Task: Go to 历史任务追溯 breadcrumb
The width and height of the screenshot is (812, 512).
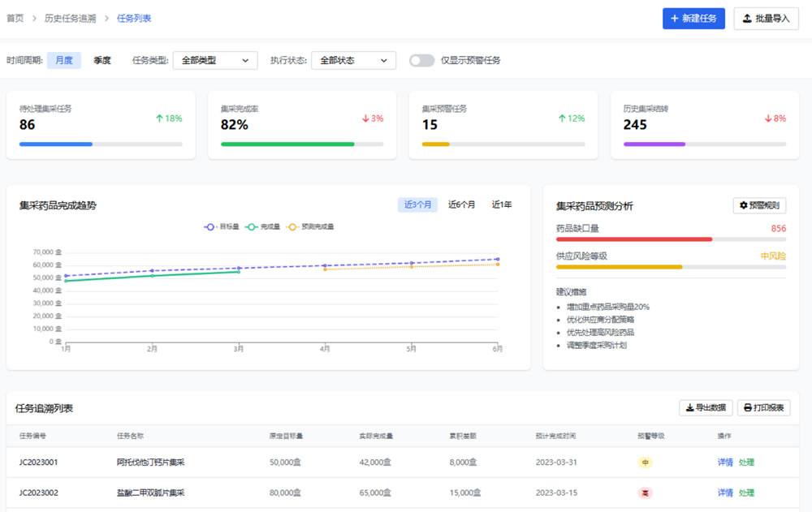Action: click(x=70, y=18)
